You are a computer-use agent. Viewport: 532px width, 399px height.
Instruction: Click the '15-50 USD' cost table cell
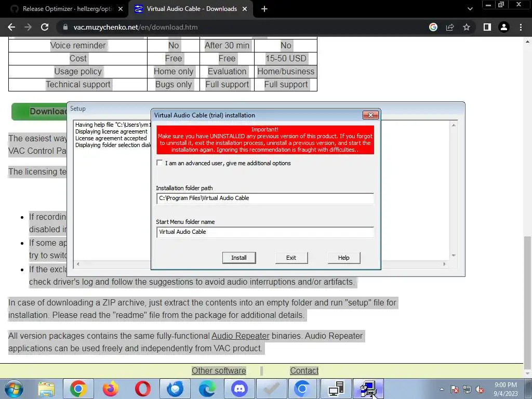coord(286,58)
